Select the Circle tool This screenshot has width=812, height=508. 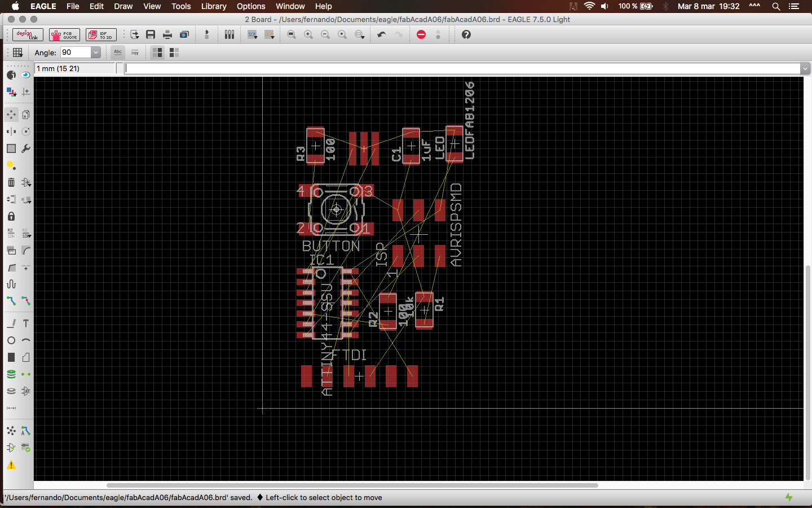point(11,340)
